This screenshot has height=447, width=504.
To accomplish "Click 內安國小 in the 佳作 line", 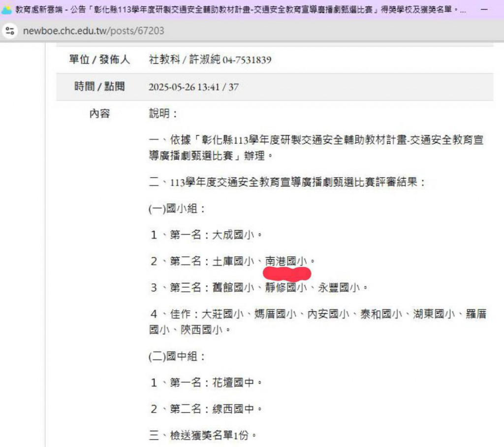I will (328, 314).
